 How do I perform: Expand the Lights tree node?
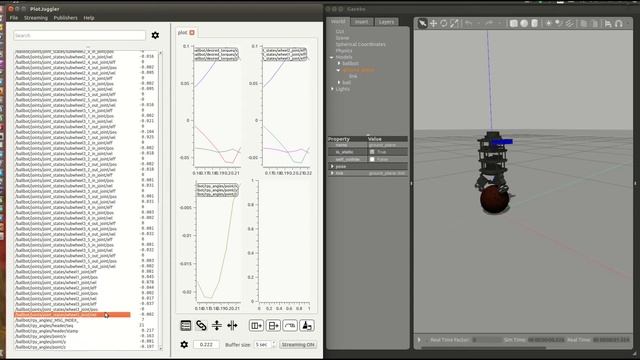(x=332, y=89)
